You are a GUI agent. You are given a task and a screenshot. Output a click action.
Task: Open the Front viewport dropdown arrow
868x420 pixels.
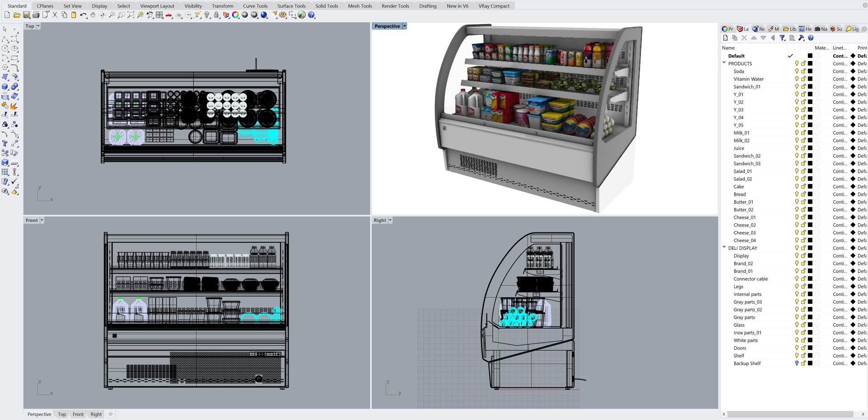[x=42, y=220]
